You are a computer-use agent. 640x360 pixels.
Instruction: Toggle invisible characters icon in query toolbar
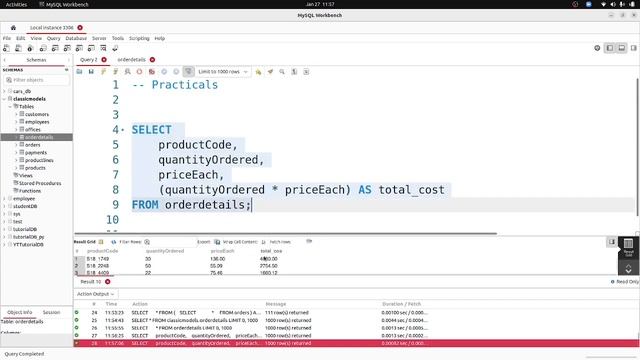pyautogui.click(x=294, y=71)
